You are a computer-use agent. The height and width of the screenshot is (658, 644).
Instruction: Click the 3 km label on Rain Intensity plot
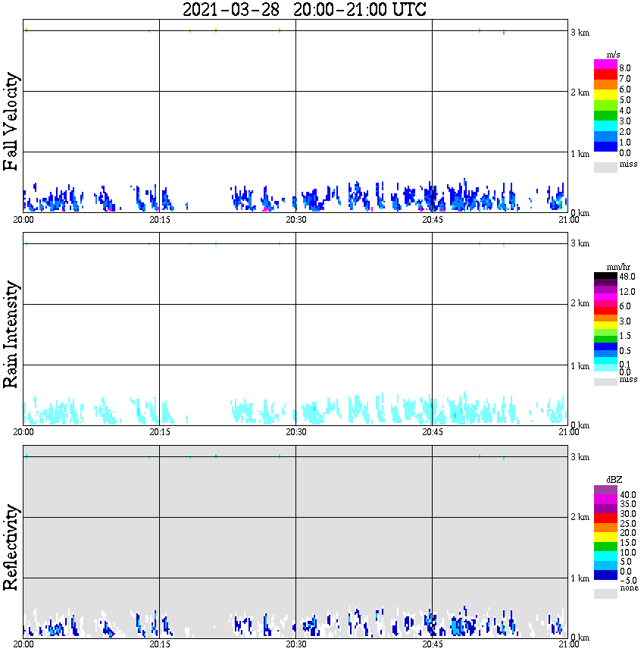click(580, 243)
